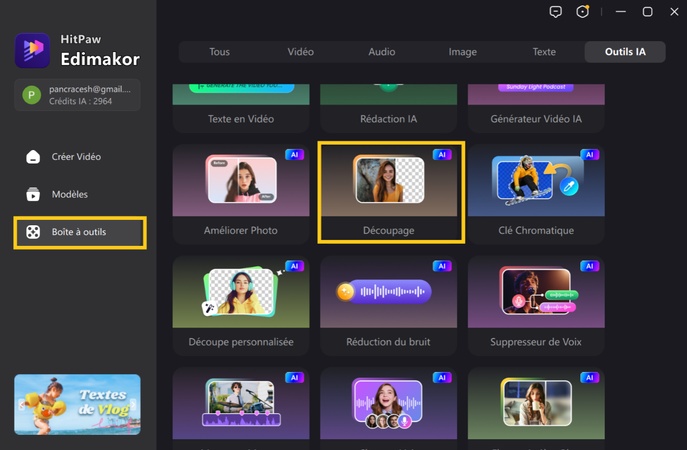The width and height of the screenshot is (687, 450).
Task: Minimize the Edimakor window
Action: pyautogui.click(x=621, y=12)
